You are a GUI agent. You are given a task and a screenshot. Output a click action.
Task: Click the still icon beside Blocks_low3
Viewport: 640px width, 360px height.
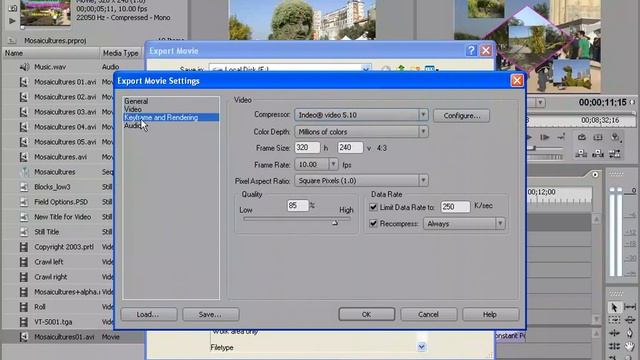[x=24, y=187]
